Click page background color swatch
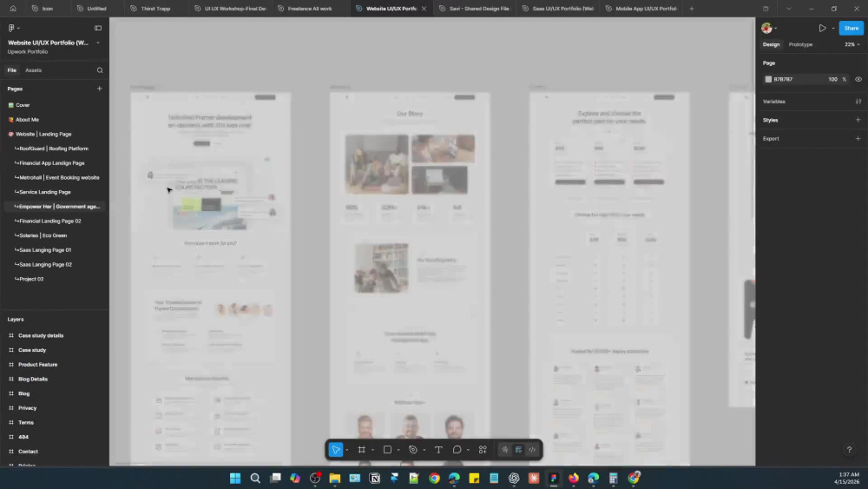The height and width of the screenshot is (489, 868). click(x=768, y=79)
